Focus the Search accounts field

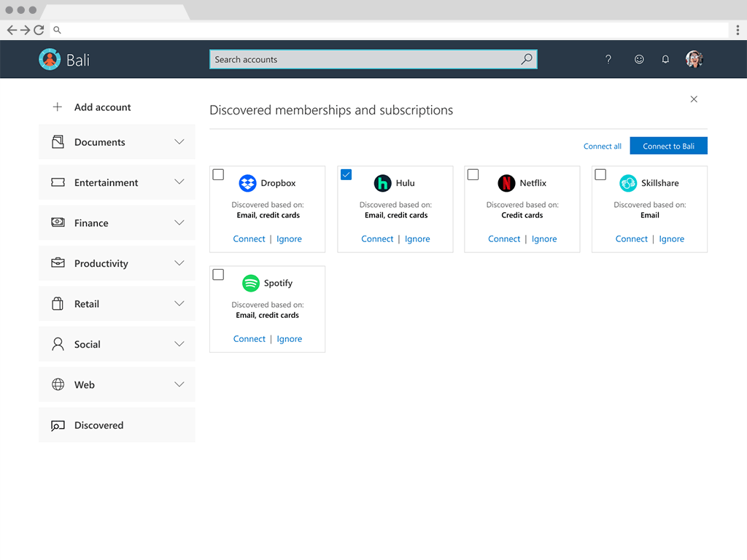pos(373,59)
